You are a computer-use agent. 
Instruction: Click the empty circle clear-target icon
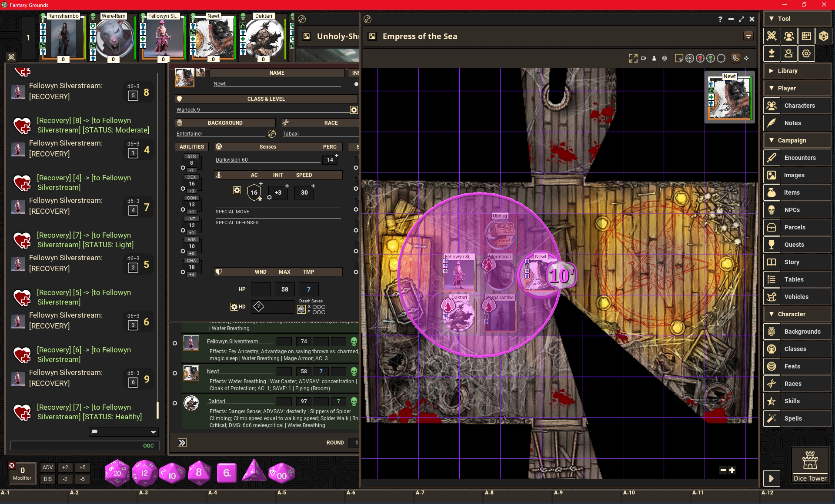(x=721, y=58)
